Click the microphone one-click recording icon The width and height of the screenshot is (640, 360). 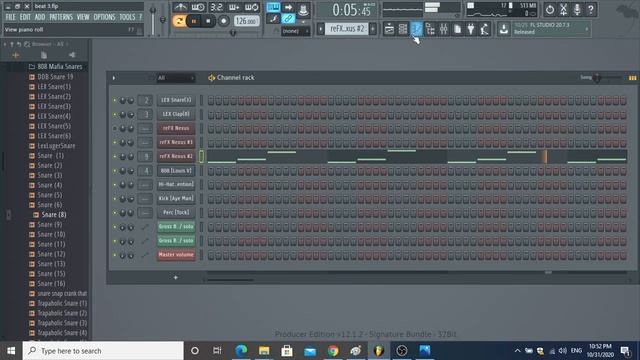577,9
